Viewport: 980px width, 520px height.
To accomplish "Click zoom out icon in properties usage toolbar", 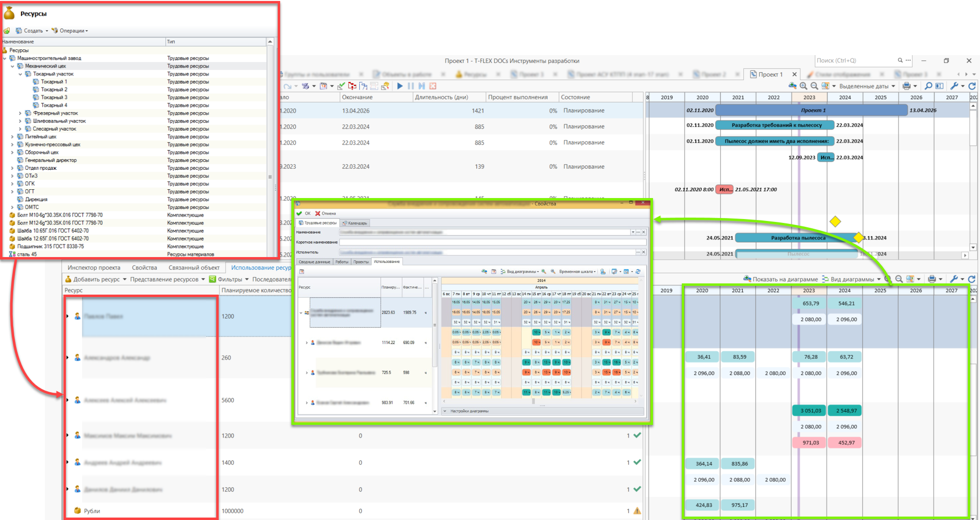I will point(553,271).
